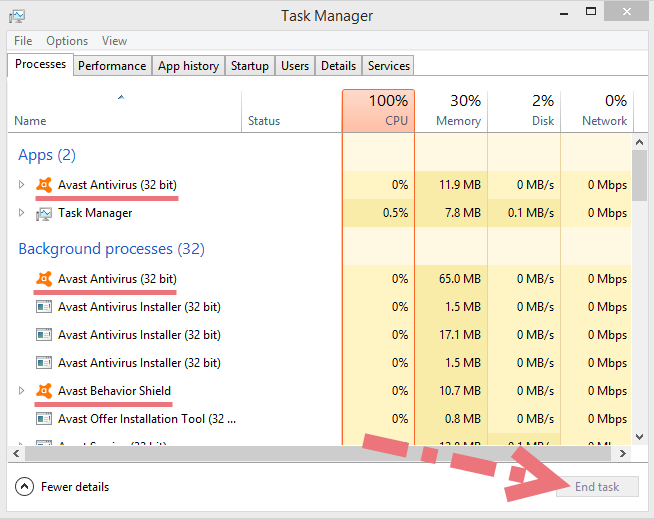Click the Task Manager title bar icon
Image resolution: width=654 pixels, height=519 pixels.
(17, 16)
